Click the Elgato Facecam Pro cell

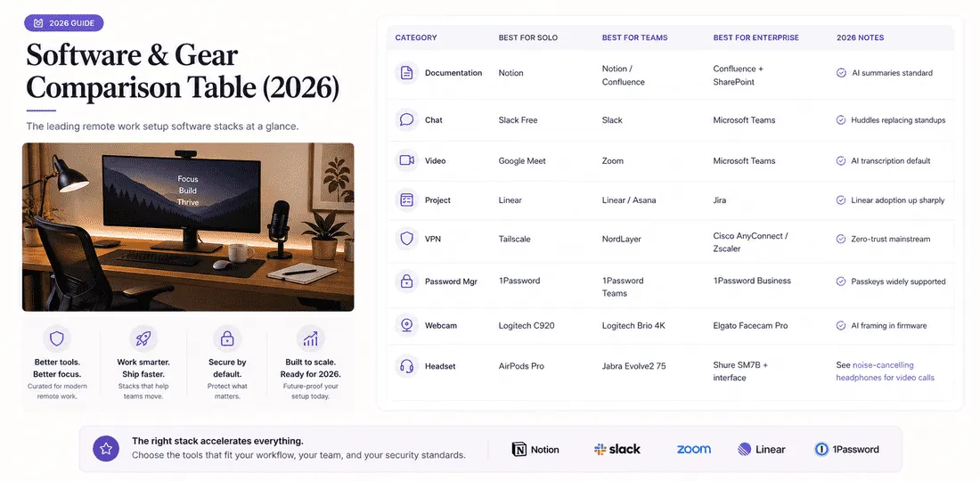click(x=751, y=325)
